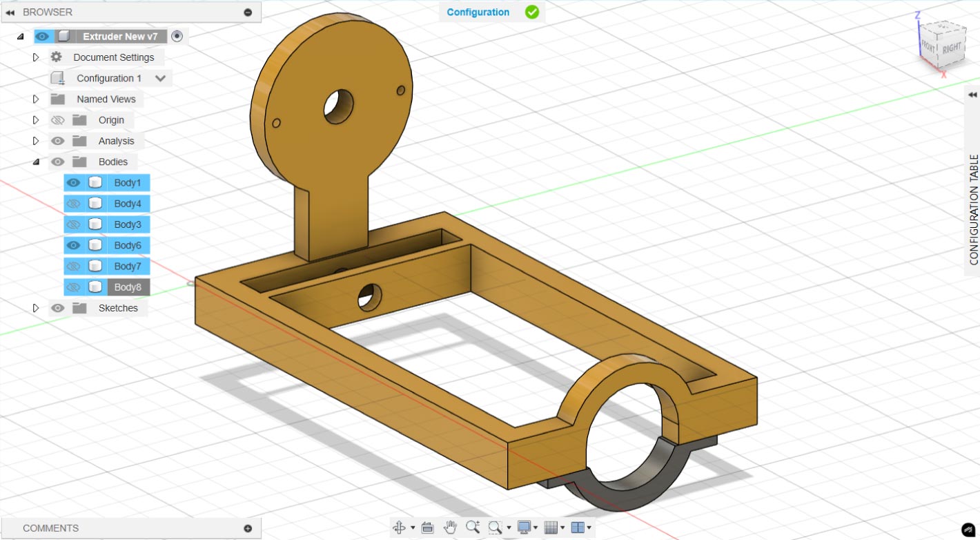Show the Origin folder via eye icon

coord(58,120)
